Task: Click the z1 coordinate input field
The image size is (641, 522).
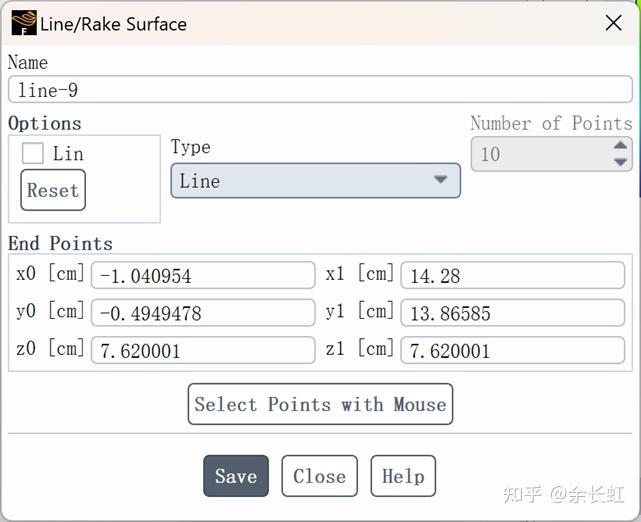Action: click(512, 351)
